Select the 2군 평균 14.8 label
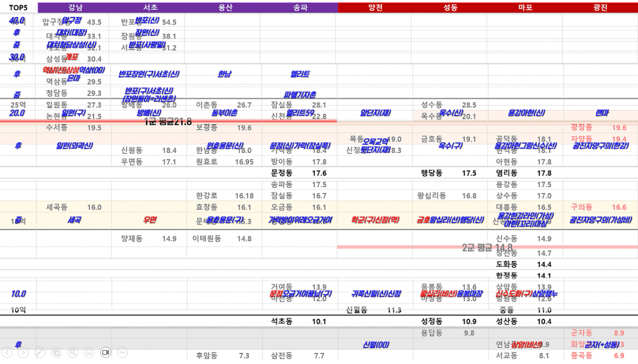The image size is (638, 364). (x=487, y=248)
